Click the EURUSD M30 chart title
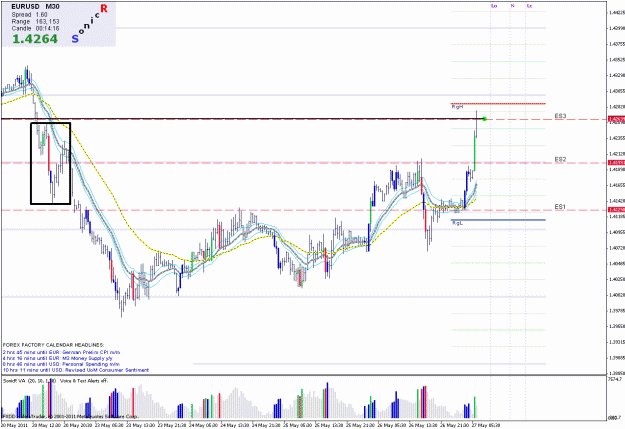Image resolution: width=625 pixels, height=429 pixels. tap(35, 7)
